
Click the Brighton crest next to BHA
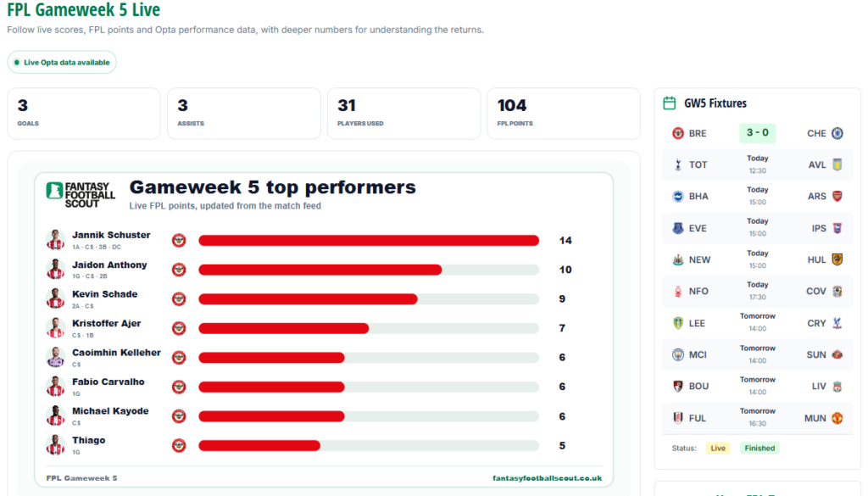tap(677, 197)
